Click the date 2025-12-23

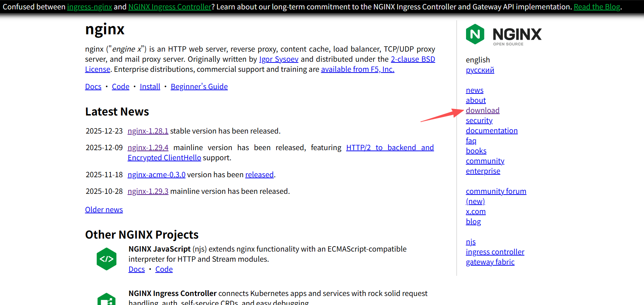tap(104, 131)
